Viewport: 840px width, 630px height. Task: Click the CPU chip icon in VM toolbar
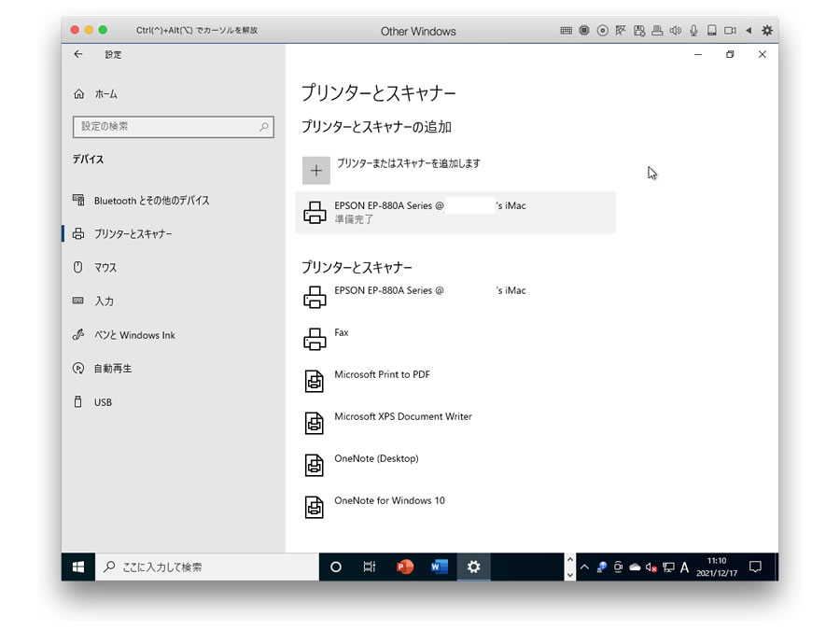584,31
